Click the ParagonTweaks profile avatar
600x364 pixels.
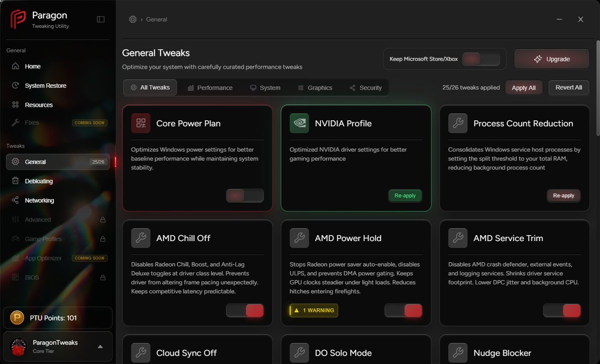[18, 347]
